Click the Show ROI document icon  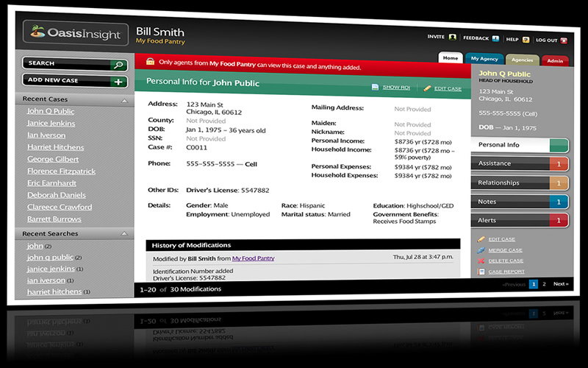pyautogui.click(x=375, y=87)
